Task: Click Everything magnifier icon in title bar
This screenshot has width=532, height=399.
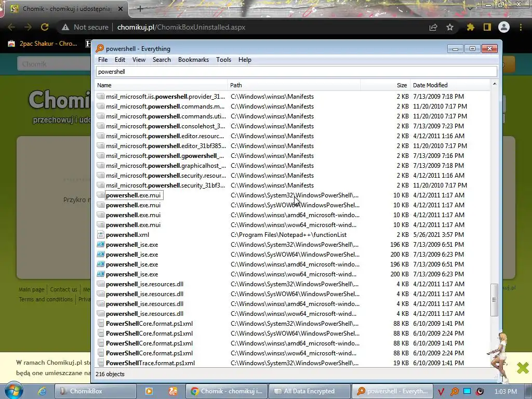Action: pyautogui.click(x=100, y=48)
